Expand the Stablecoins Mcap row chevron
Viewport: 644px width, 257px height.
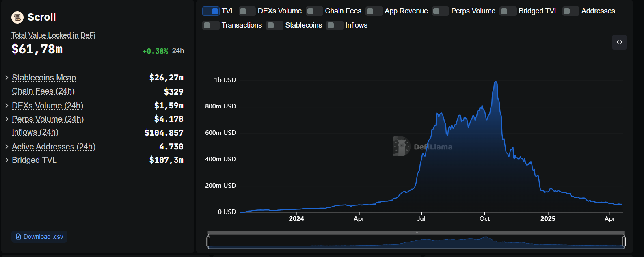(x=7, y=78)
